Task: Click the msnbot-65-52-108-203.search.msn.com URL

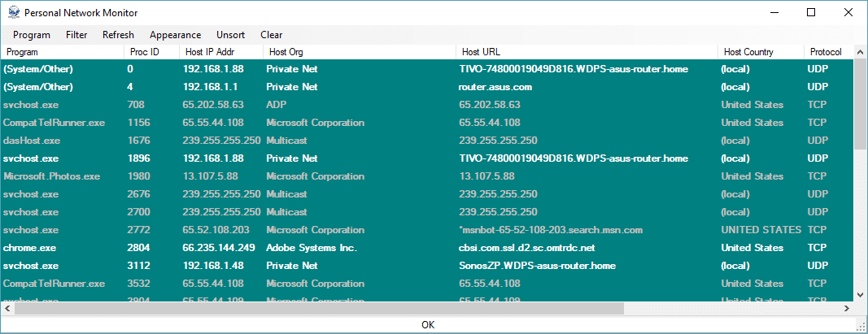Action: [551, 229]
